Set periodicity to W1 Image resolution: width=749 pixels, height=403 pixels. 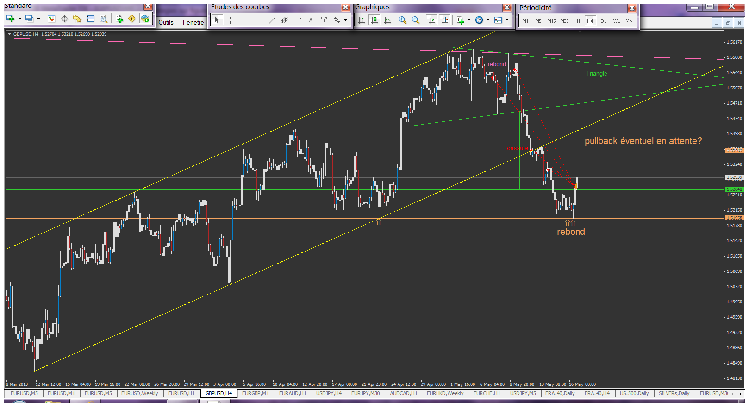point(616,21)
